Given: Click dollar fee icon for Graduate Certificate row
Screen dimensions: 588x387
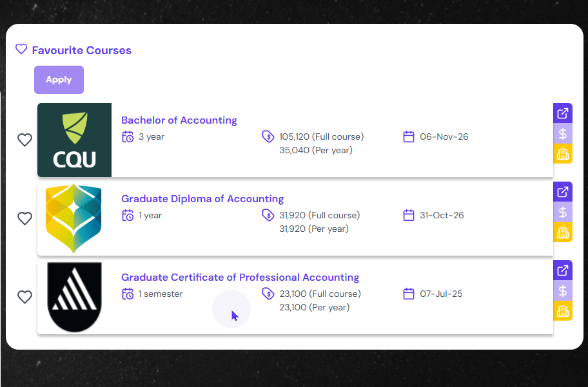Looking at the screenshot, I should (x=563, y=290).
